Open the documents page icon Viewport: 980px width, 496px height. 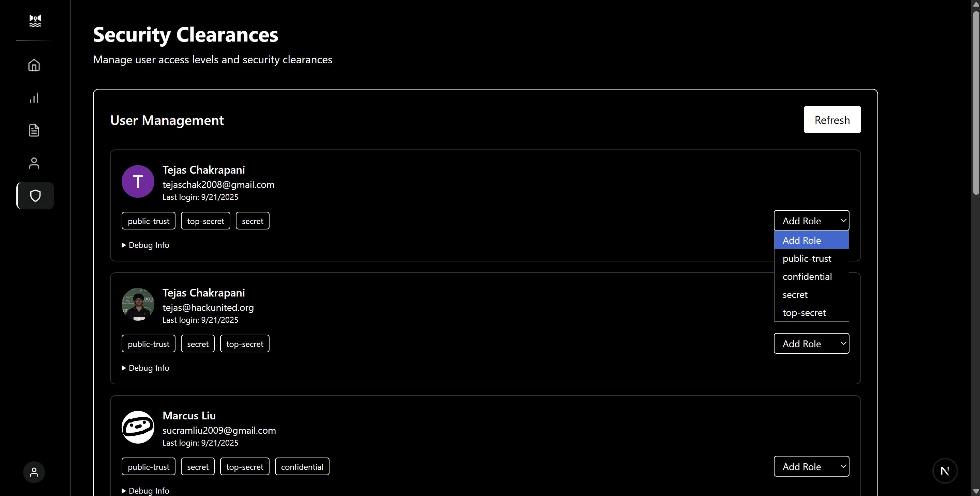34,130
